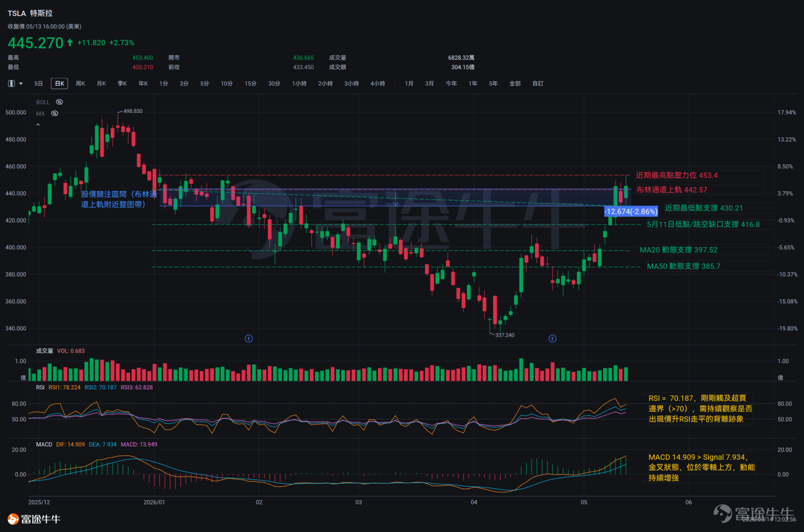The image size is (804, 532).
Task: Click the 開市 436.665 value
Action: (304, 58)
